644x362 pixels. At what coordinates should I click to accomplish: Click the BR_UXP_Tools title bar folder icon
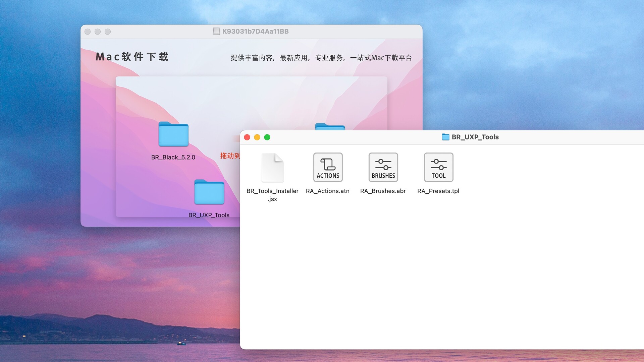coord(445,137)
